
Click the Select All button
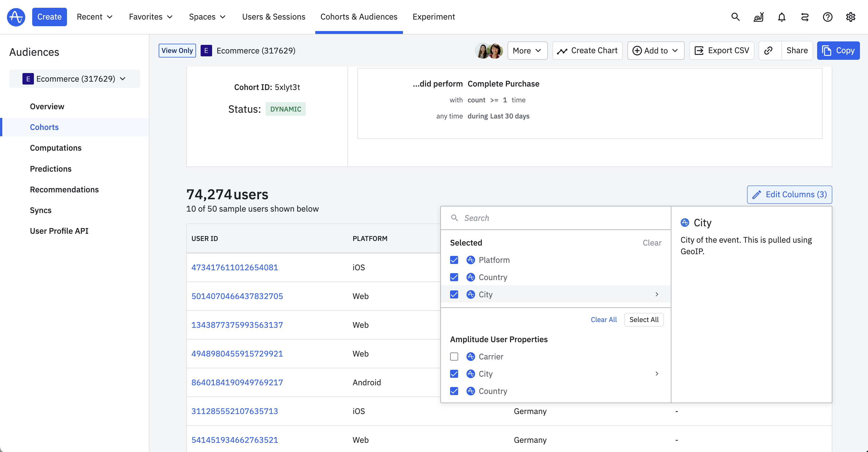coord(644,319)
